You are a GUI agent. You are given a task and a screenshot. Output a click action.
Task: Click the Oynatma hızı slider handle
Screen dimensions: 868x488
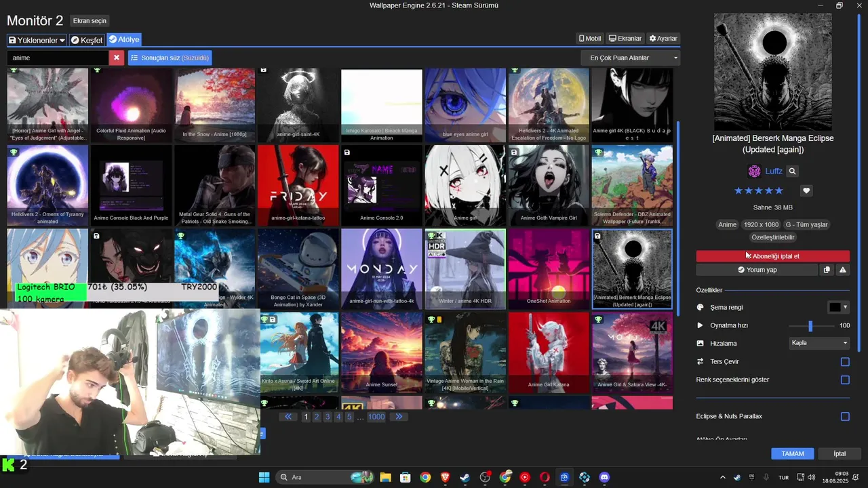pyautogui.click(x=810, y=326)
